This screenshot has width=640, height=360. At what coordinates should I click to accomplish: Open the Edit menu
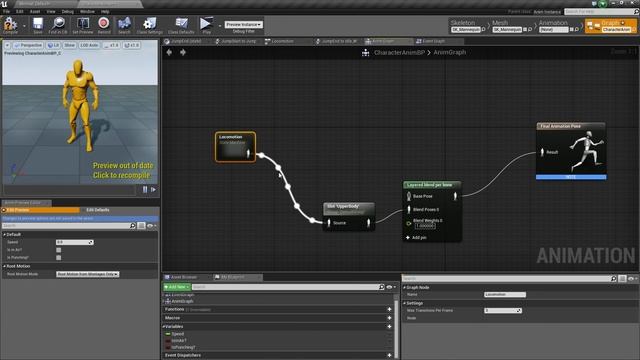20,11
